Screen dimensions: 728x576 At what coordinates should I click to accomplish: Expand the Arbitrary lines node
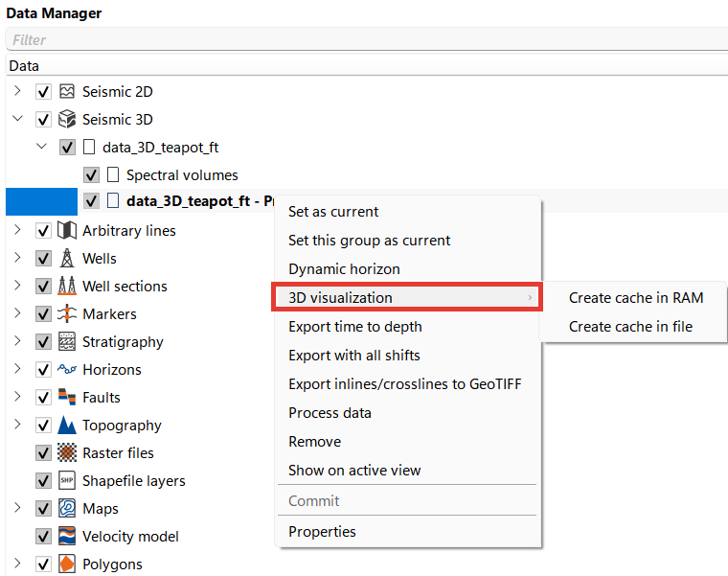click(x=17, y=231)
